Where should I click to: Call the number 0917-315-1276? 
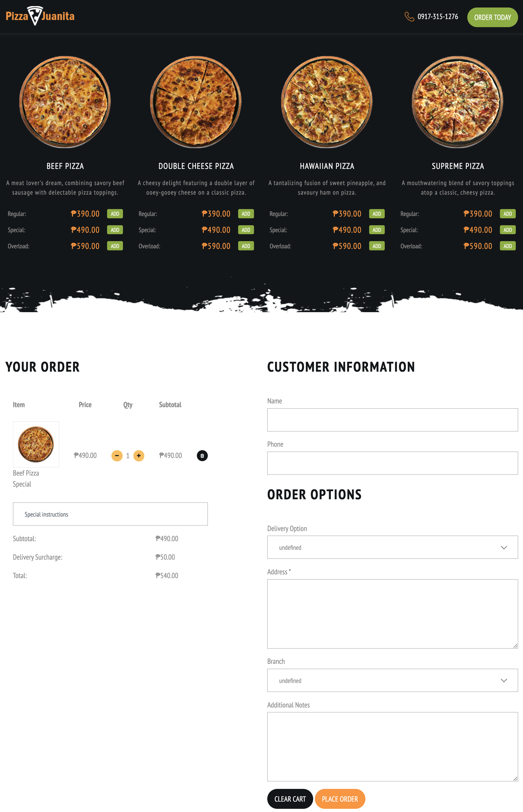click(x=438, y=17)
